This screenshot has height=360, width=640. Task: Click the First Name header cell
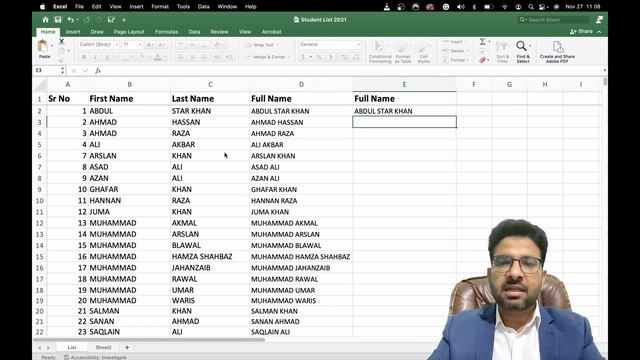pyautogui.click(x=129, y=98)
